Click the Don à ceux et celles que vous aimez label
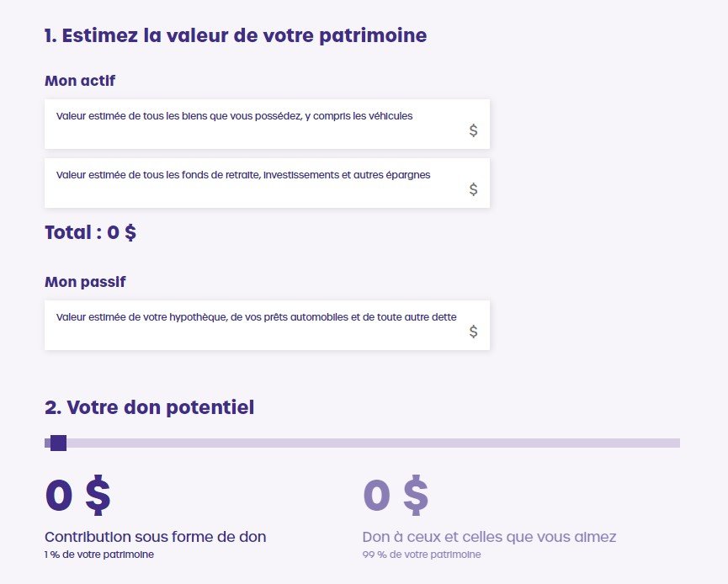Screen dimensions: 728x584 pyautogui.click(x=489, y=536)
